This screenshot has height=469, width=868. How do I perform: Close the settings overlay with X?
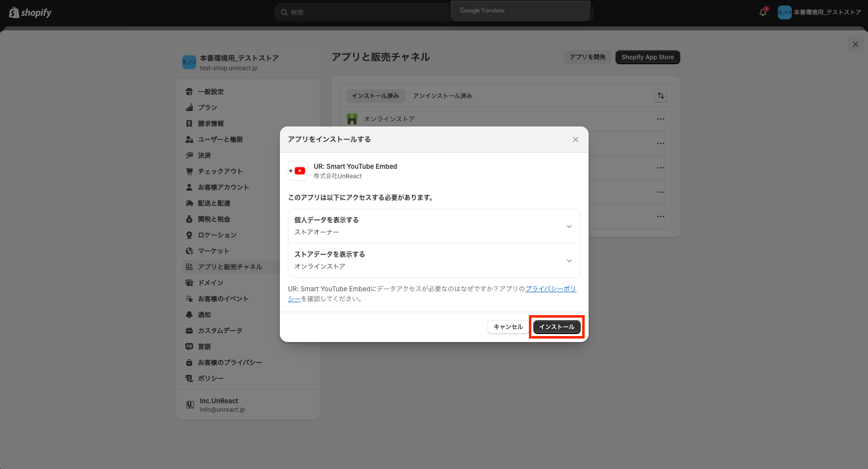pyautogui.click(x=856, y=44)
